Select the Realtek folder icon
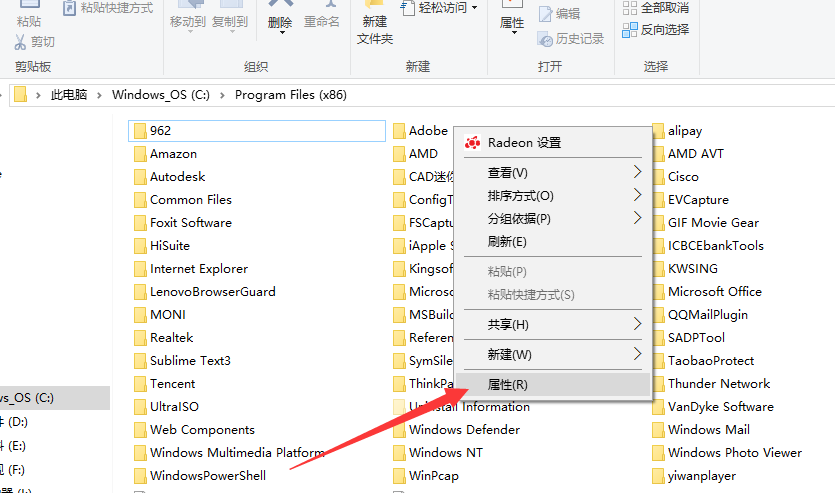The image size is (835, 493). coord(140,338)
